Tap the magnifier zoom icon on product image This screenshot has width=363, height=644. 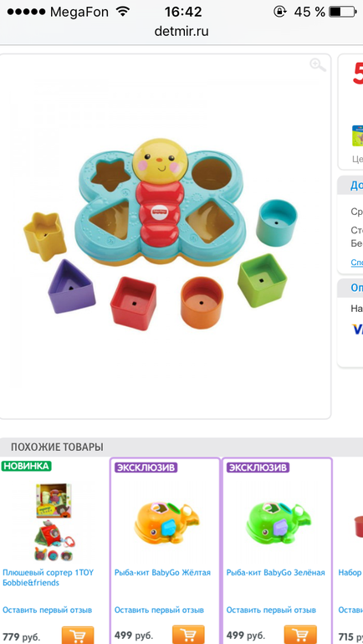pos(318,65)
